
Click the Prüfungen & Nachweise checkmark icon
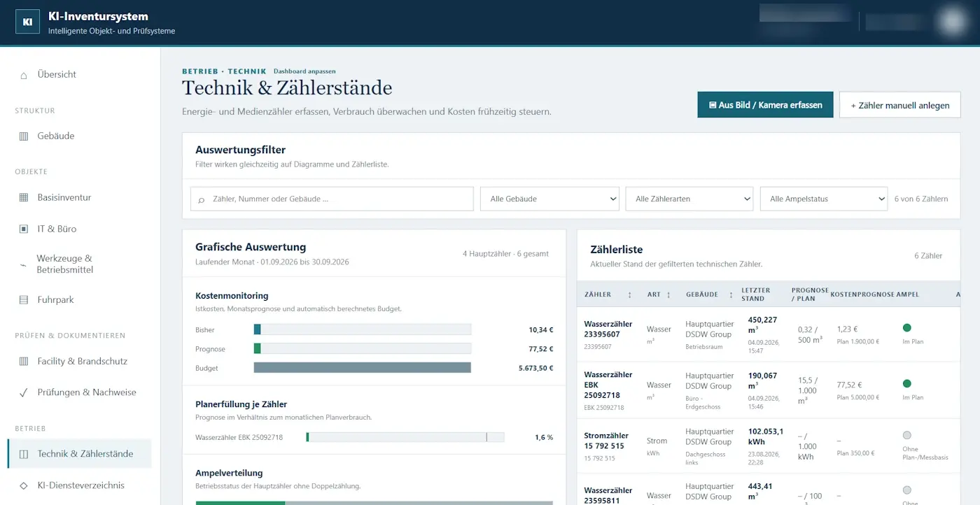24,392
